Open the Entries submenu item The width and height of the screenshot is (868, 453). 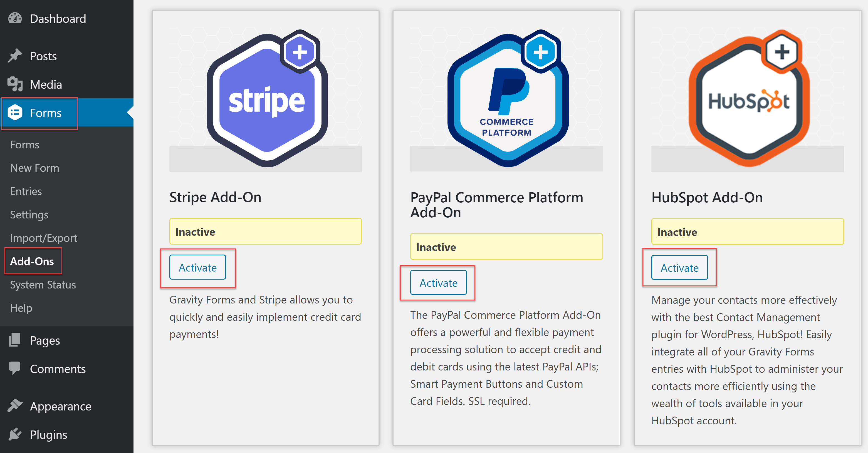pyautogui.click(x=26, y=191)
